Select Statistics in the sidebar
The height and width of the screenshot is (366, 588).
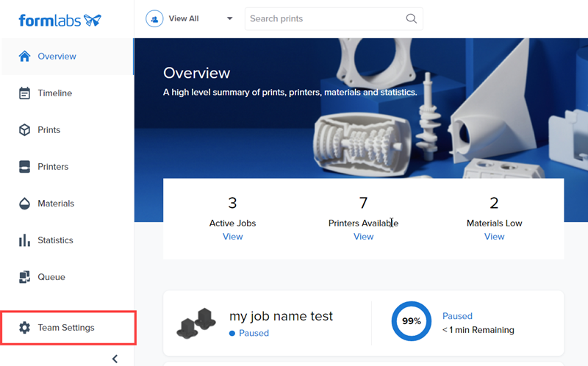pyautogui.click(x=67, y=240)
